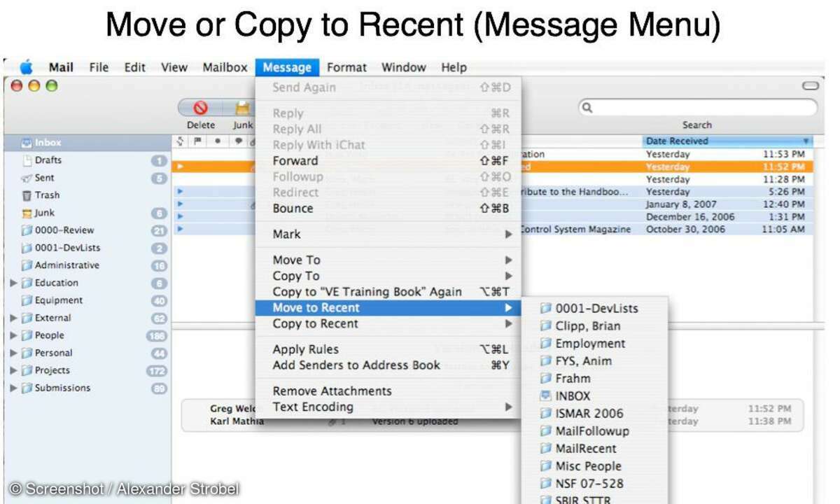Select the Administrative folder
This screenshot has width=840, height=504.
click(x=66, y=265)
